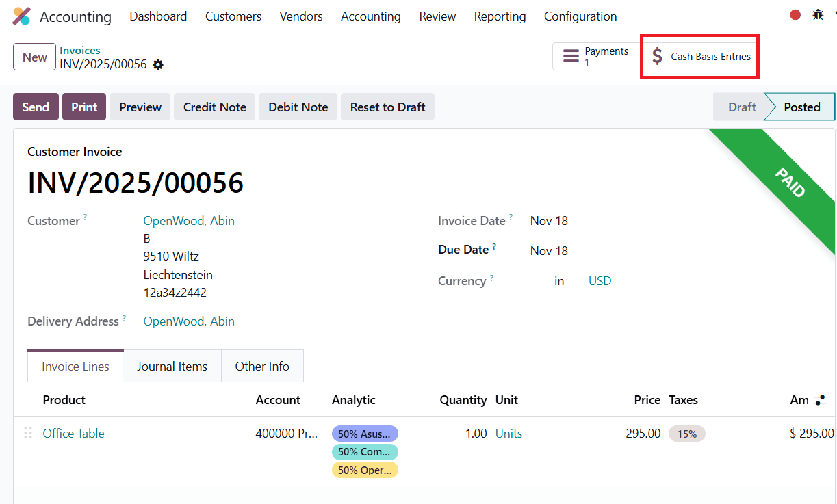Click the drag handle beside Office Table line

(x=27, y=433)
